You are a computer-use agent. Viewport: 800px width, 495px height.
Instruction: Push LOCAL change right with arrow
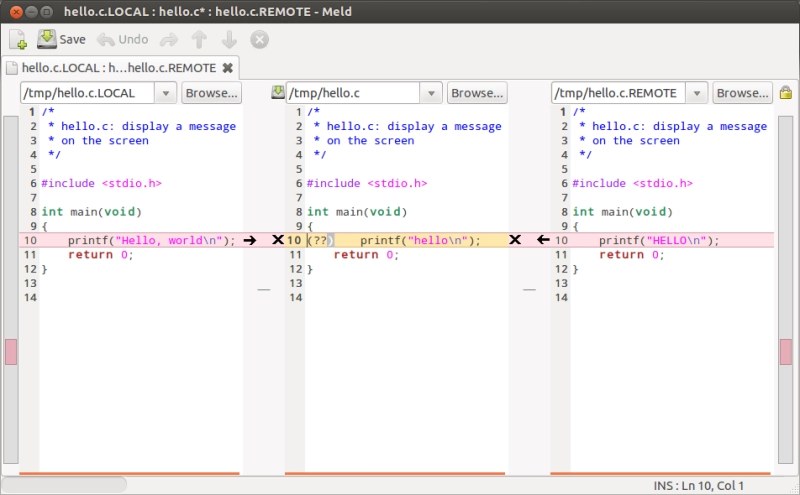tap(250, 240)
